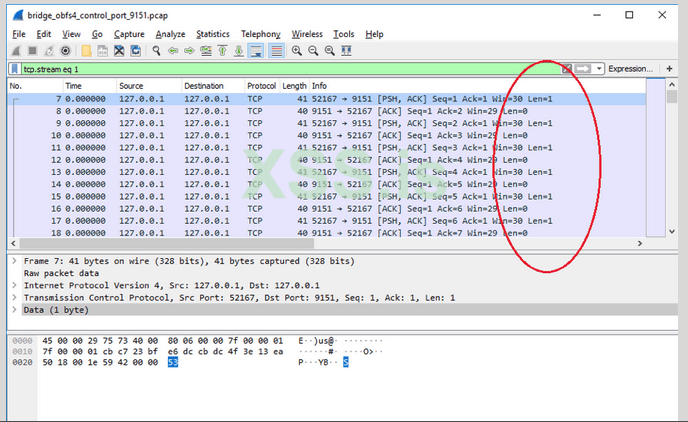Toggle auto-scroll during live capture

pyautogui.click(x=255, y=51)
